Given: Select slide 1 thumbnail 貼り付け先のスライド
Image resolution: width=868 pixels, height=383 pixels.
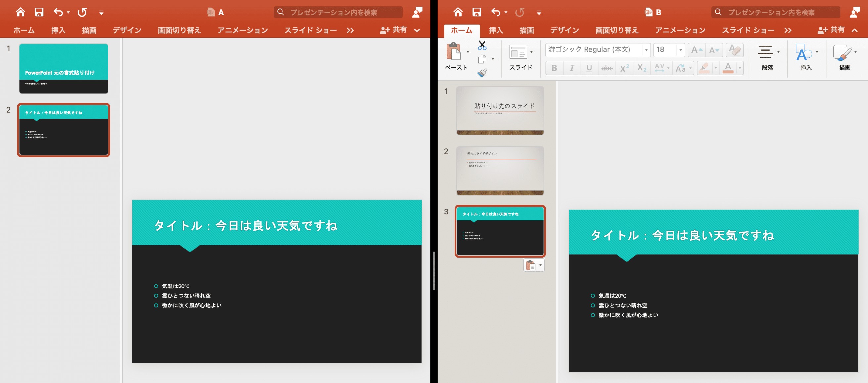Looking at the screenshot, I should (x=500, y=111).
